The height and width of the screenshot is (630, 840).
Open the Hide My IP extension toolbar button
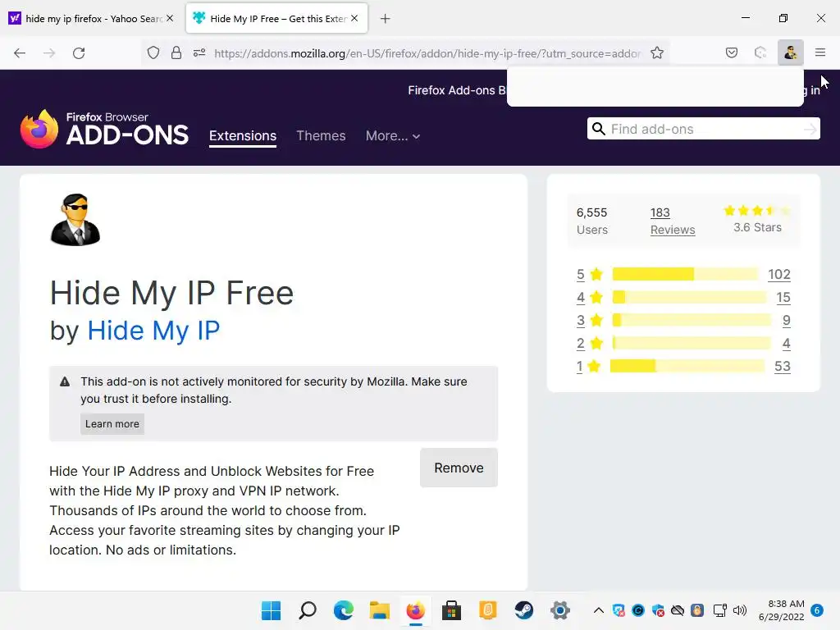point(791,52)
